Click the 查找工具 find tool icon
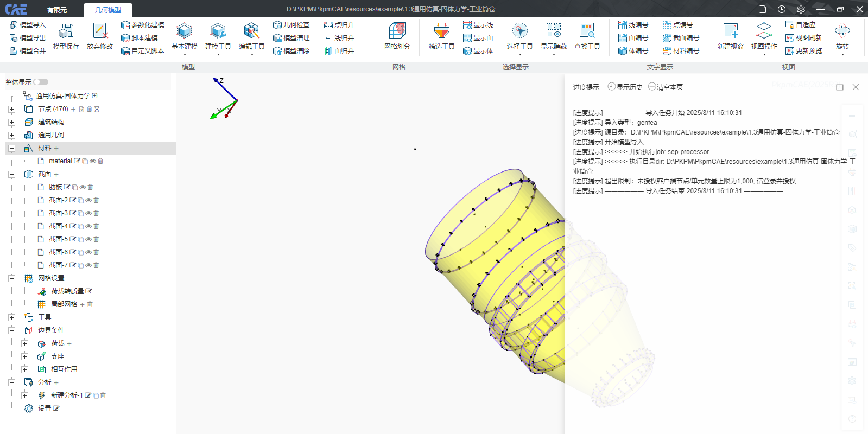The image size is (868, 434). [x=587, y=31]
